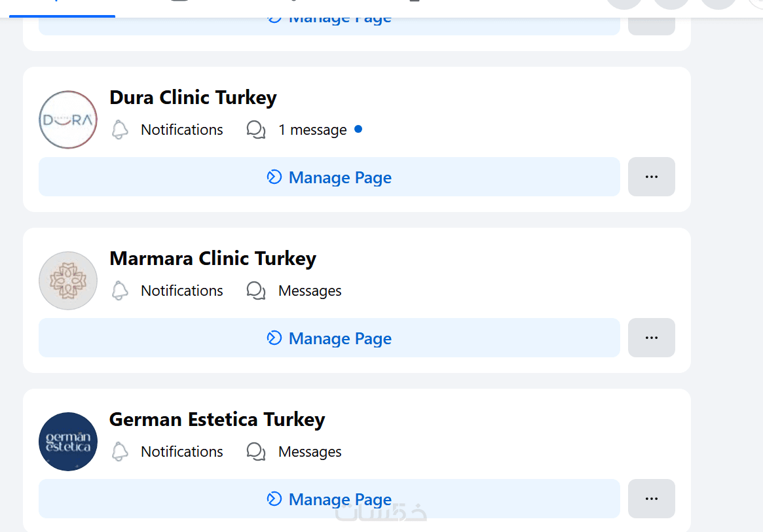Click the bell icon under Marmara Clinic Turkey
This screenshot has height=532, width=763.
click(120, 291)
